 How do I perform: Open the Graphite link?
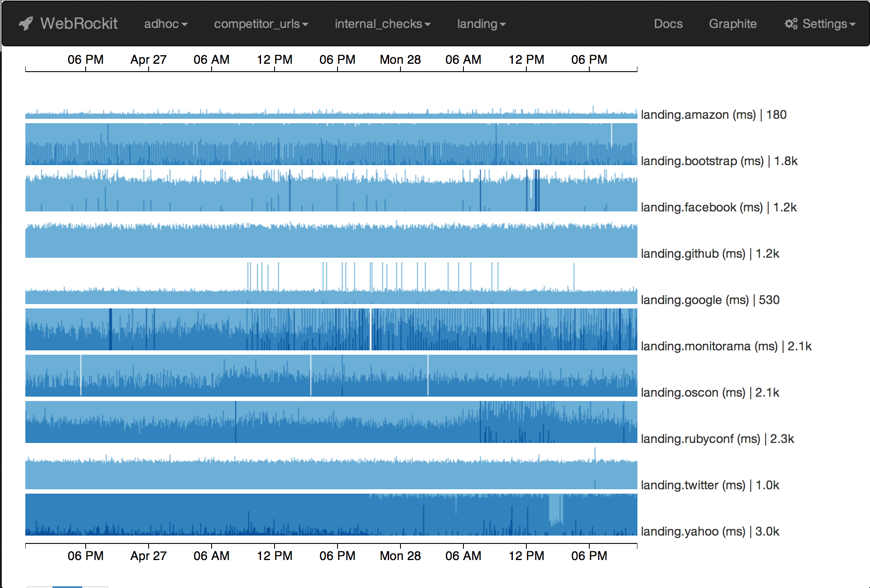point(733,24)
